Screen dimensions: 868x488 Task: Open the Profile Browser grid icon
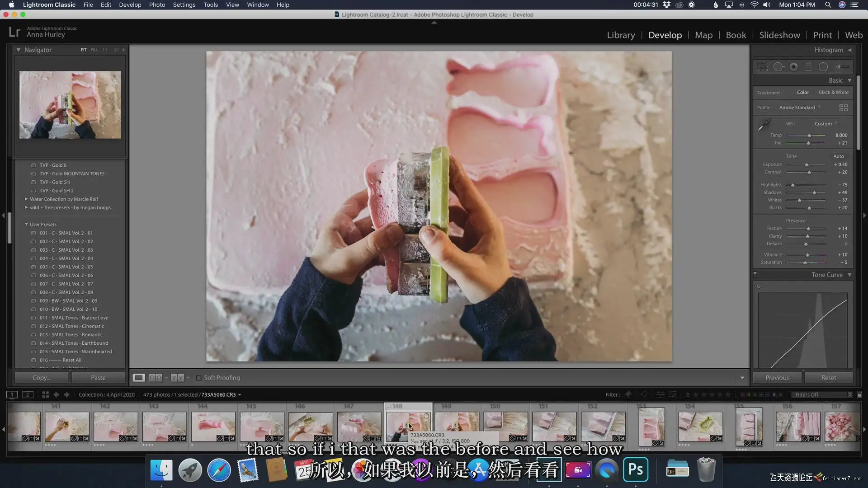pos(844,108)
